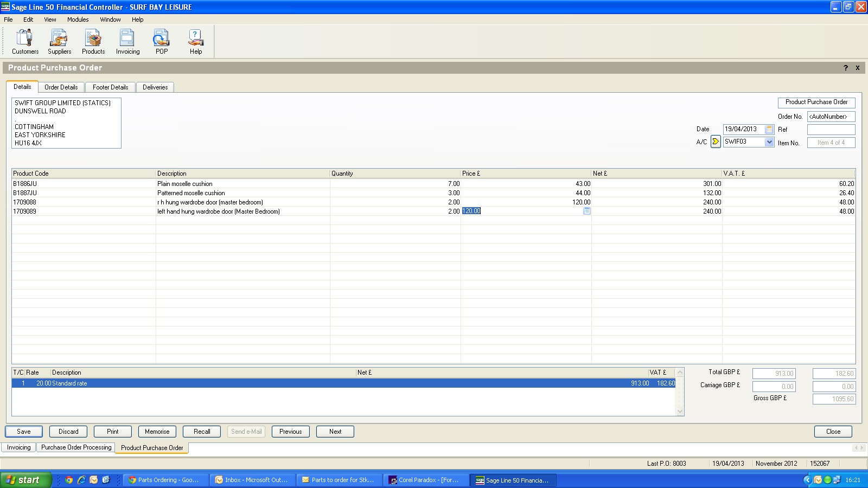Open the Modules menu
Screen dimensions: 868x488
tap(78, 20)
